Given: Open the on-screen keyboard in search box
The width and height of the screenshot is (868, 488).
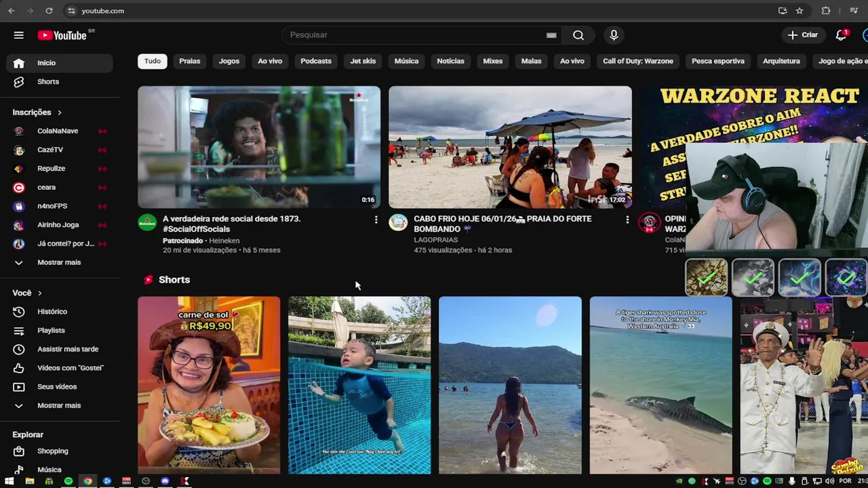Looking at the screenshot, I should point(551,35).
